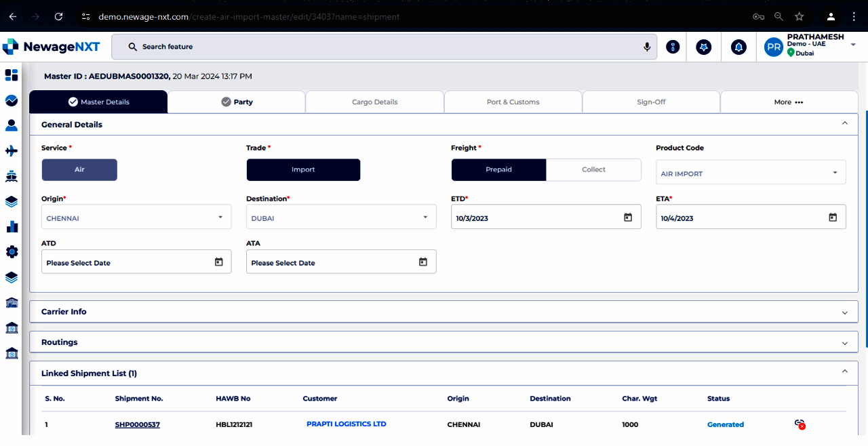Open the dashboard icon in left sidebar
Screen dimensions: 868x446
click(12, 75)
